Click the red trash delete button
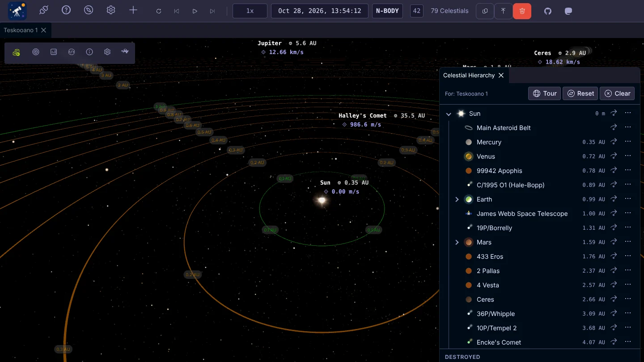Screen dimensions: 644x362 click(x=522, y=11)
